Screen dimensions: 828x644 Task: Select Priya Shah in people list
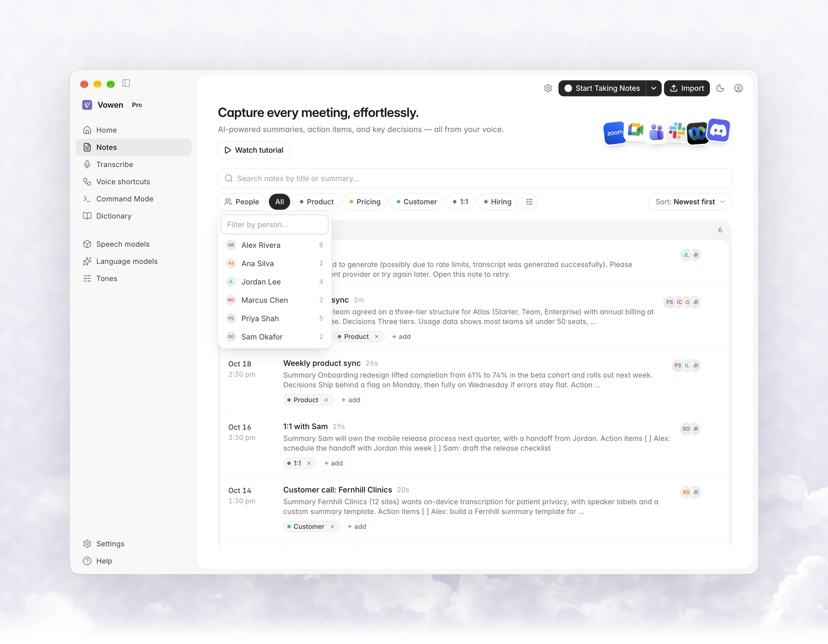click(x=274, y=318)
